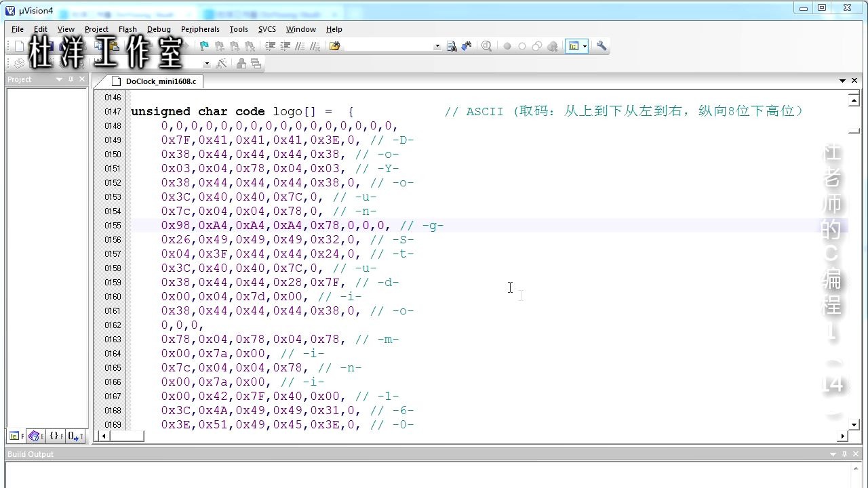Switch to the Books view tab
The width and height of the screenshot is (868, 488).
(36, 436)
